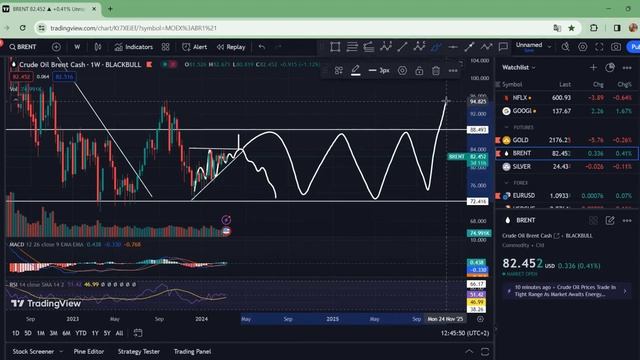The height and width of the screenshot is (360, 640).
Task: Start bar Replay mode
Action: point(231,47)
